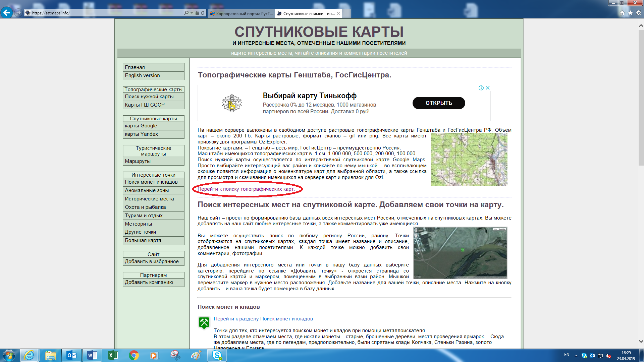Screen dimensions: 644x362
Task: Open Карты ГШ СССР menu item
Action: coord(154,105)
